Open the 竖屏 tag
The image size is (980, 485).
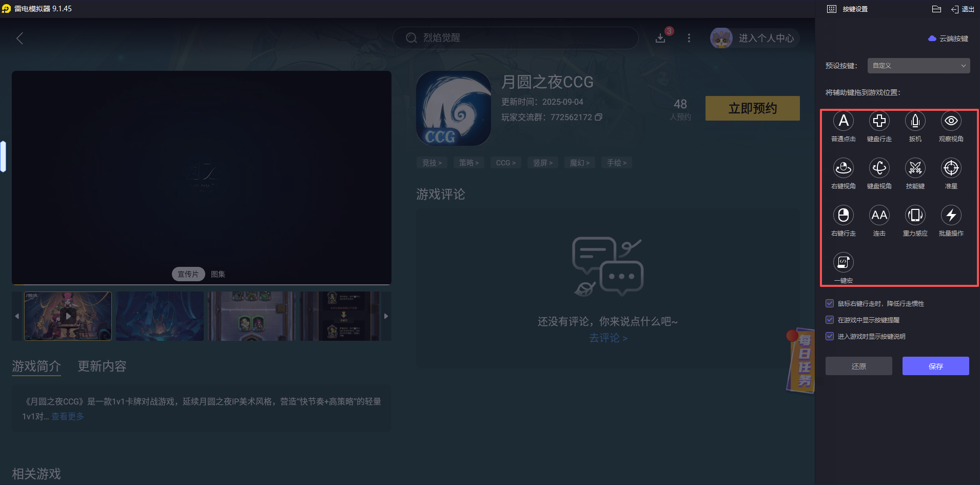pos(543,163)
